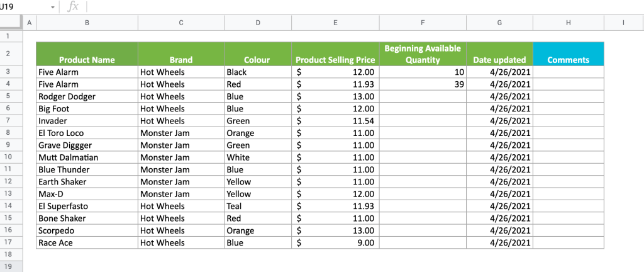Select the "Rodger Dodger" product cell
Image resolution: width=644 pixels, height=272 pixels.
click(x=87, y=96)
